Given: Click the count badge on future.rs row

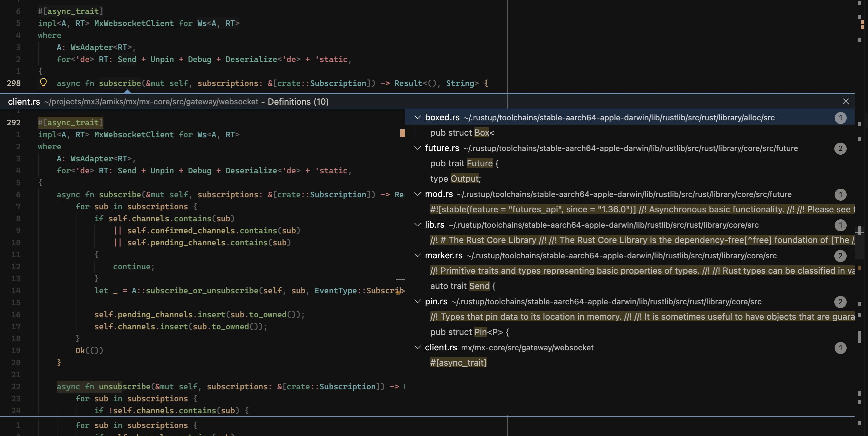Looking at the screenshot, I should point(840,148).
